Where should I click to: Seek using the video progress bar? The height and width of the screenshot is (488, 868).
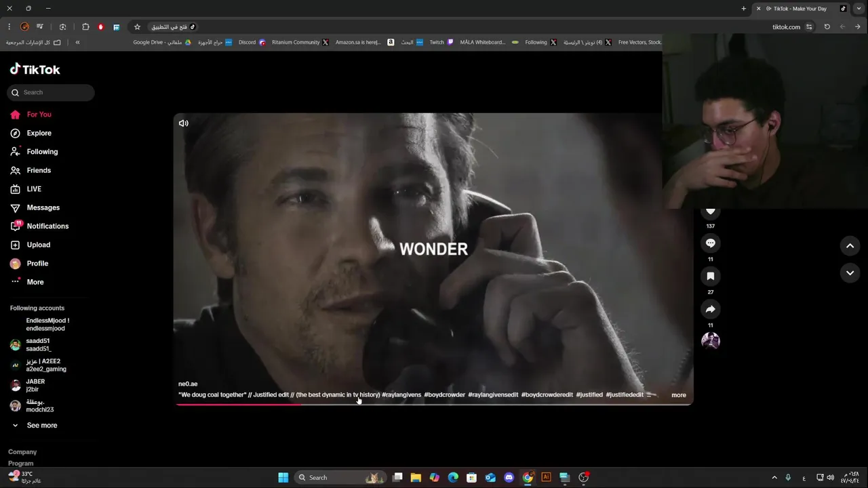(x=433, y=405)
